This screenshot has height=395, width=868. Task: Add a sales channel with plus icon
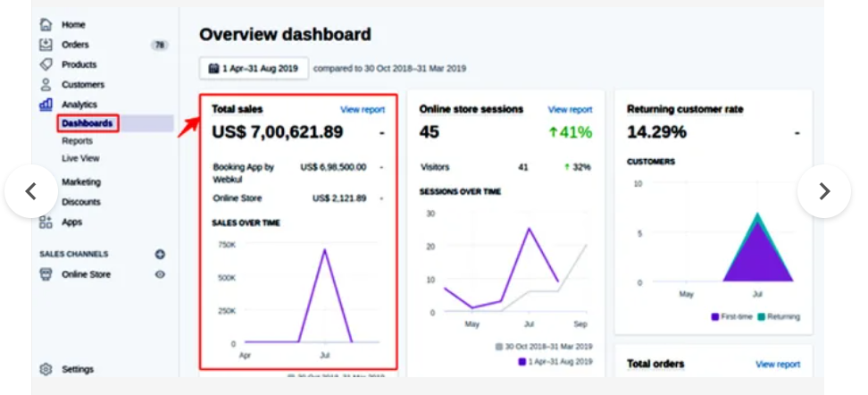click(160, 254)
